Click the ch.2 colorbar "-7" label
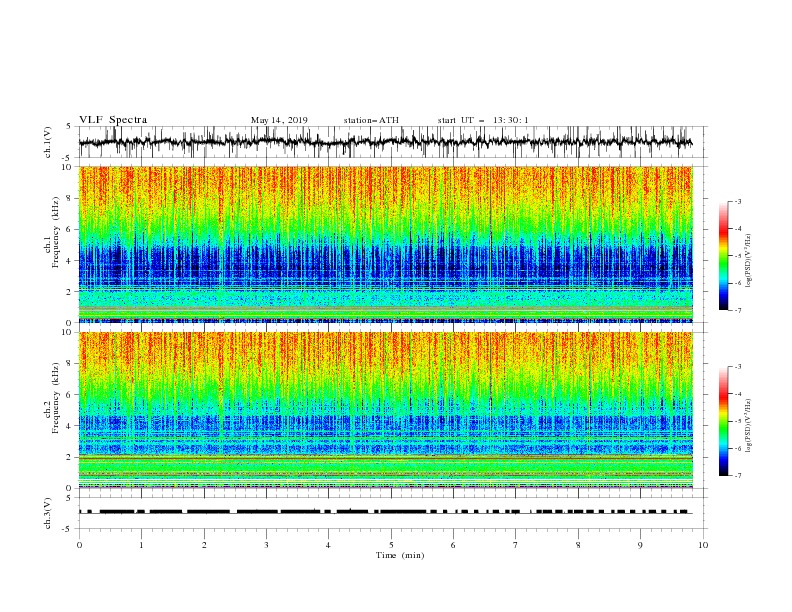 click(738, 476)
